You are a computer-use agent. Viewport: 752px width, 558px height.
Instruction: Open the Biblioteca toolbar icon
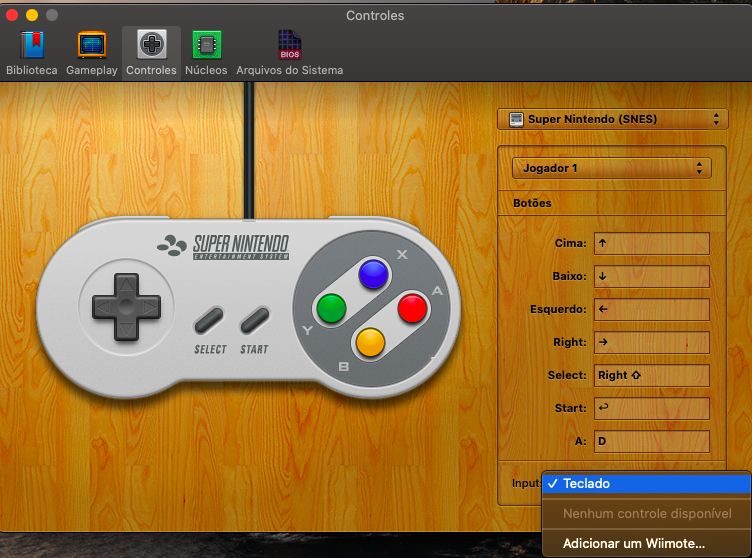coord(32,46)
